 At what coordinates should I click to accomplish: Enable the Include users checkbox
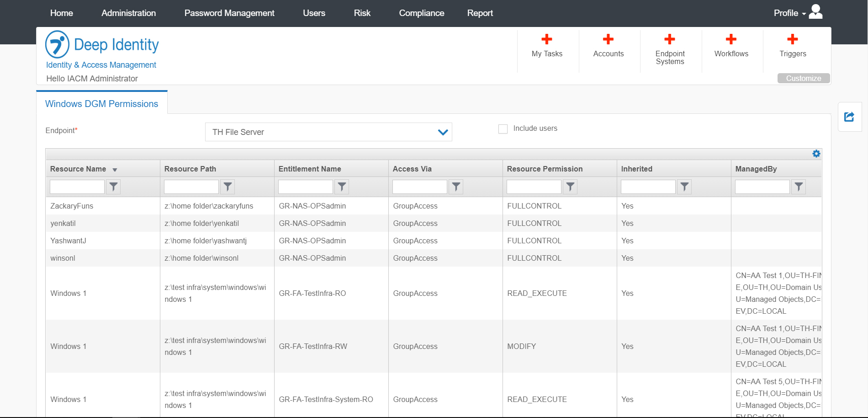503,129
